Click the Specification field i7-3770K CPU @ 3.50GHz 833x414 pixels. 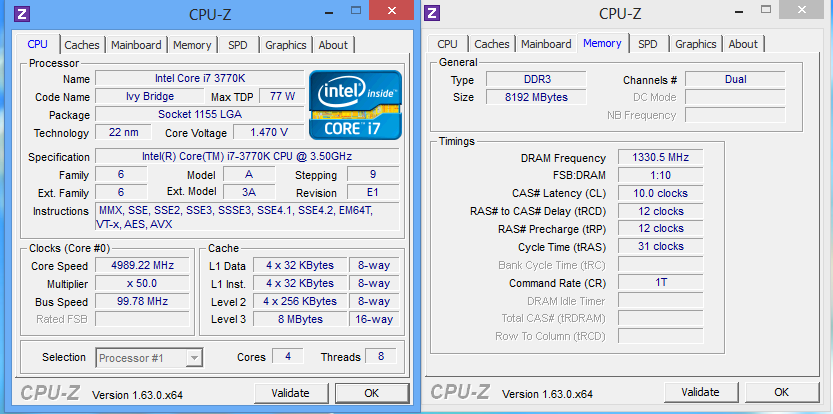[247, 156]
